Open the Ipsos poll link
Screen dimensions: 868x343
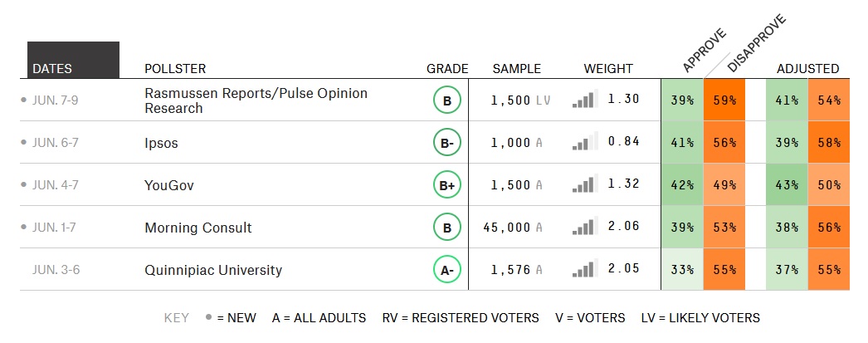pos(161,143)
